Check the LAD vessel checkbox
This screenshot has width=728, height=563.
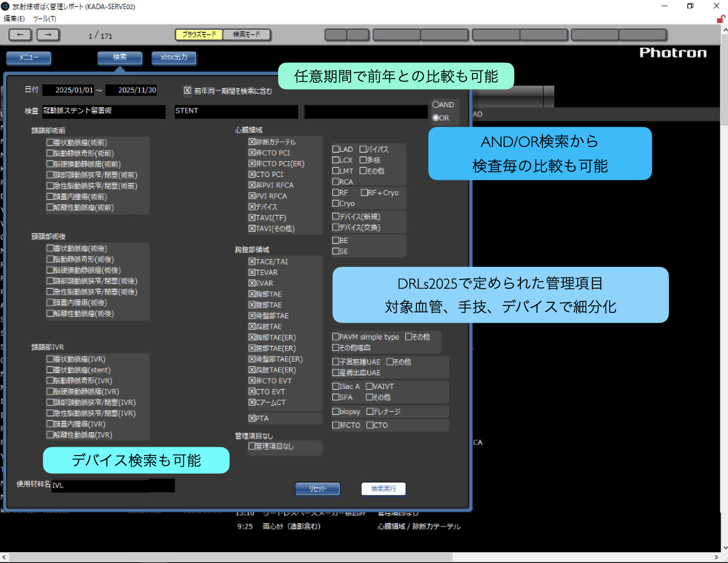pyautogui.click(x=336, y=149)
